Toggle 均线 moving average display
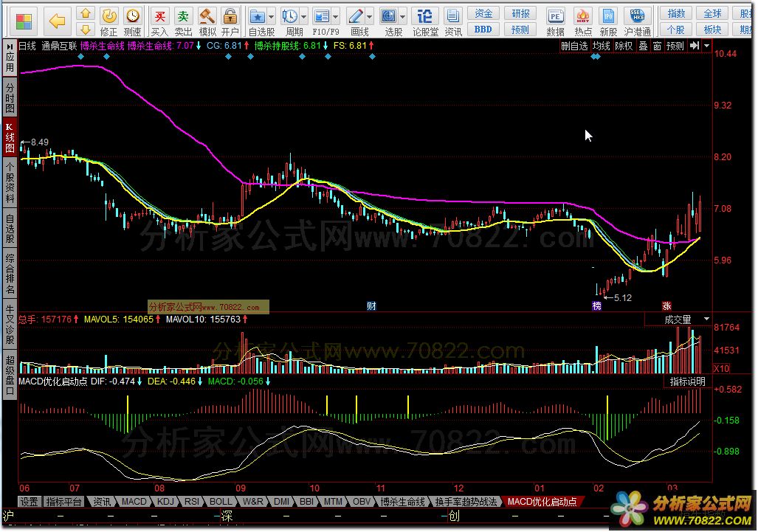 (602, 46)
